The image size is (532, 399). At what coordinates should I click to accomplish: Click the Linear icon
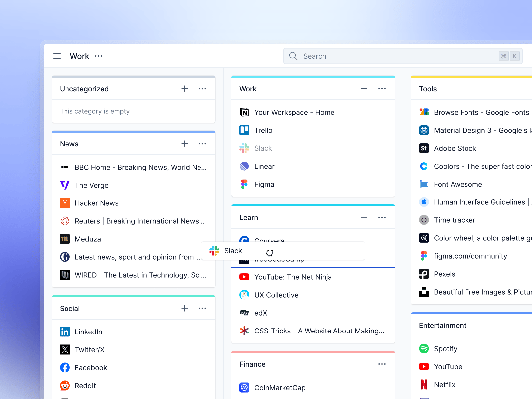coord(244,166)
